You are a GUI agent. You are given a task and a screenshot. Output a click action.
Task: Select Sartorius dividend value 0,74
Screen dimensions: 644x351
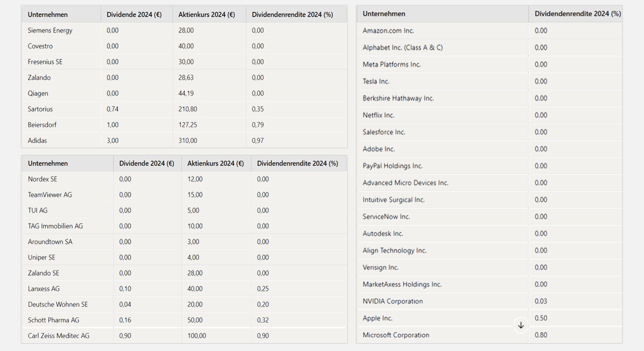click(x=113, y=109)
